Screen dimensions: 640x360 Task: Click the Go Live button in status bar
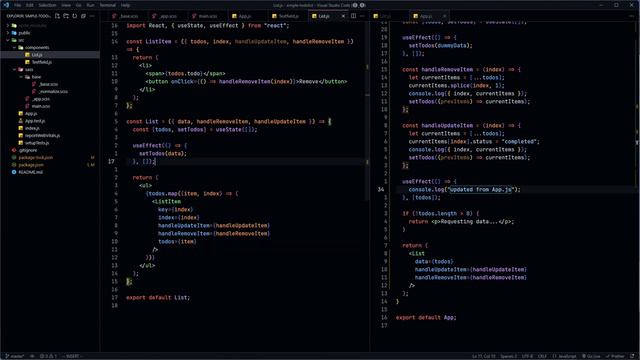(591, 356)
